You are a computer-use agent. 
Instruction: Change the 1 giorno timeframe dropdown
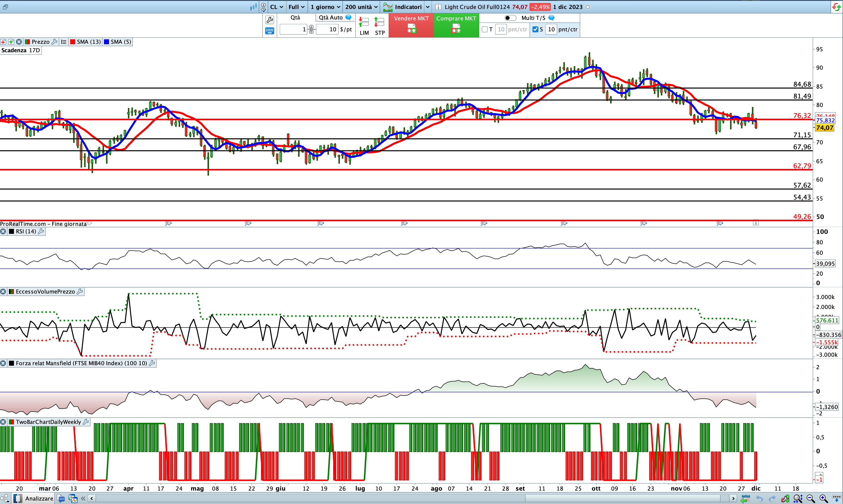pyautogui.click(x=325, y=7)
